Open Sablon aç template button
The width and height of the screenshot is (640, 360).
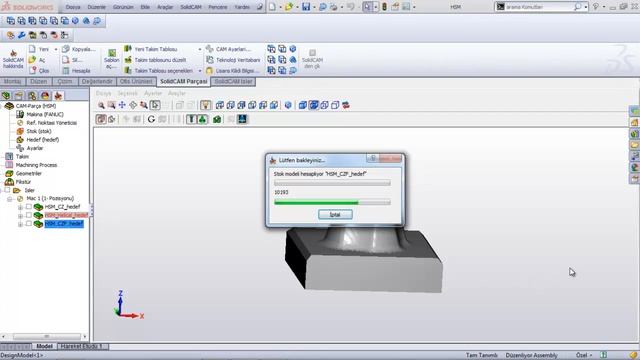pyautogui.click(x=111, y=59)
